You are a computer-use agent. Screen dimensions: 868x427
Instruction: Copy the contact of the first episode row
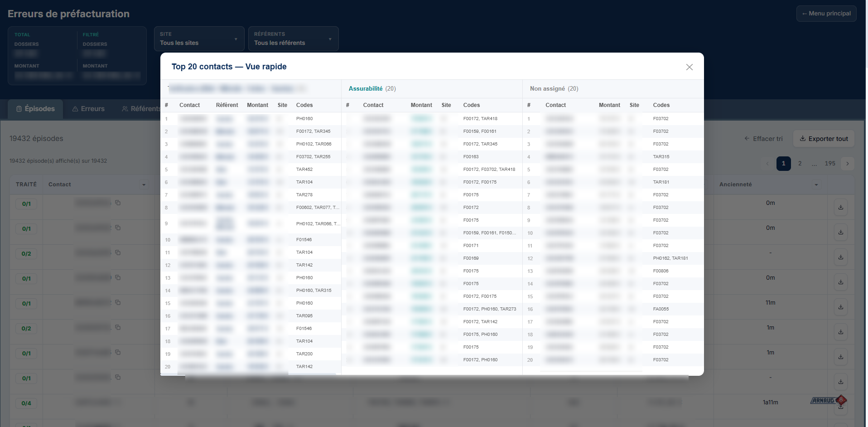click(x=118, y=203)
